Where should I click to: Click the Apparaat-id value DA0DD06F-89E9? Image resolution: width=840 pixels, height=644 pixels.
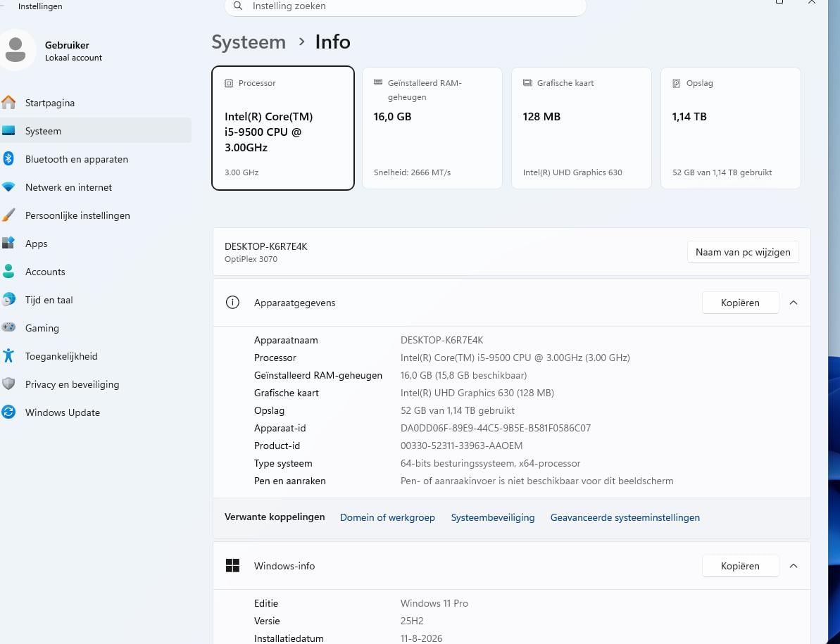[x=496, y=428]
